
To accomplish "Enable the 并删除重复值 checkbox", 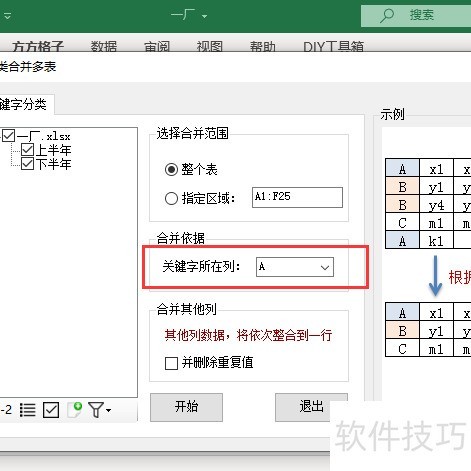I will click(171, 363).
